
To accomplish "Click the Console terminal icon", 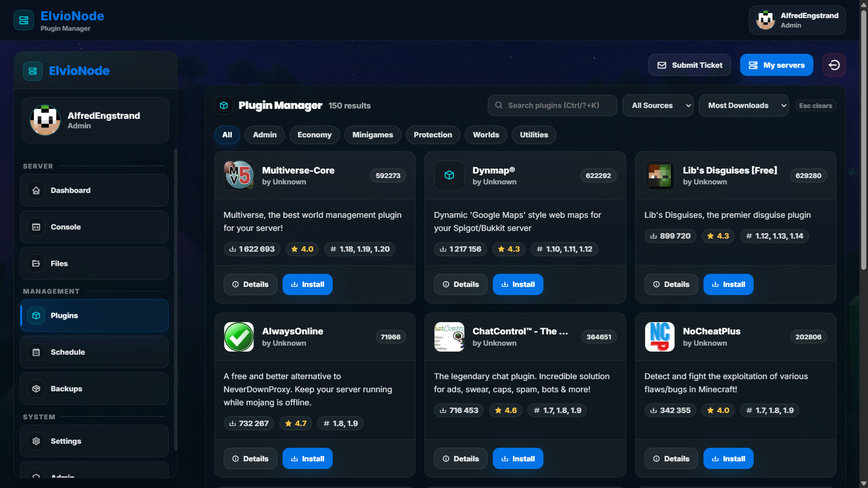I will coord(36,227).
